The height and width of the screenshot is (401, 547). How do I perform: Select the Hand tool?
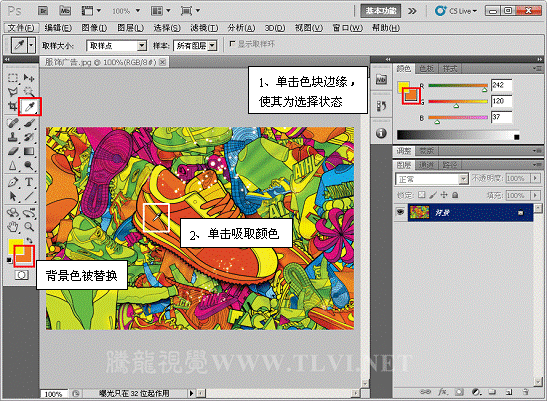tap(13, 227)
